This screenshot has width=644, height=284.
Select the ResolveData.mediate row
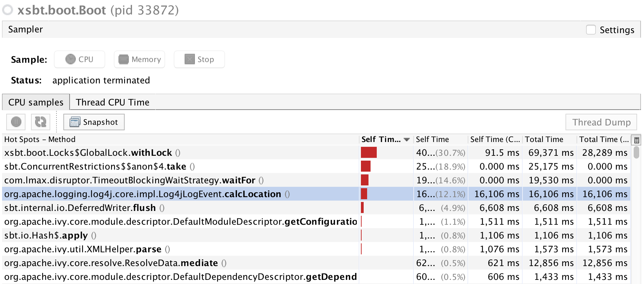[x=316, y=263]
